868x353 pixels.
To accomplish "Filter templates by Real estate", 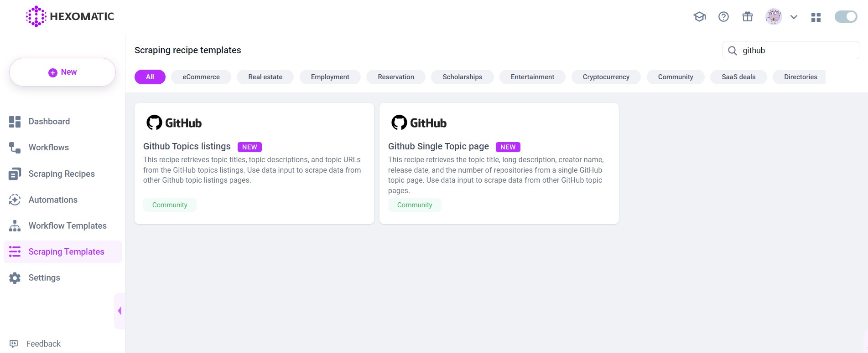I will [x=265, y=77].
